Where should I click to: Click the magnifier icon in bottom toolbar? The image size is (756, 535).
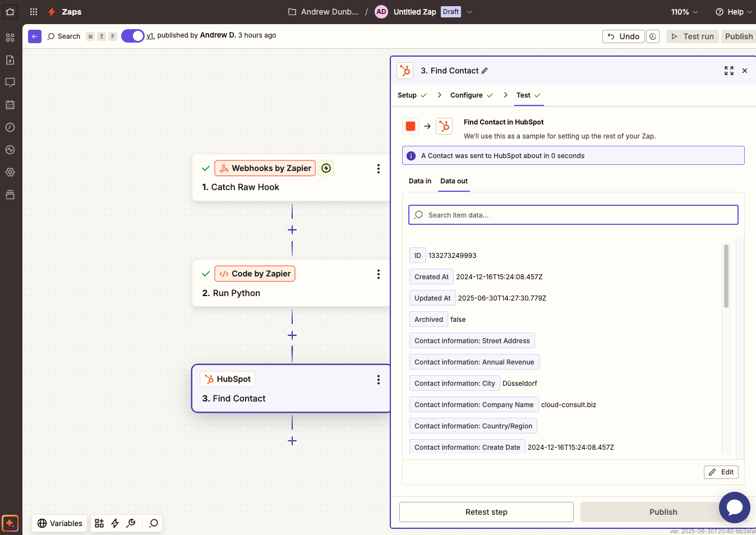pos(153,523)
